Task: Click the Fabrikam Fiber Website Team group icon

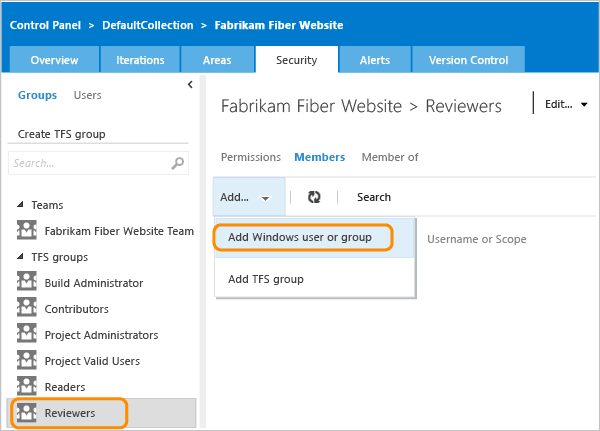Action: (27, 231)
